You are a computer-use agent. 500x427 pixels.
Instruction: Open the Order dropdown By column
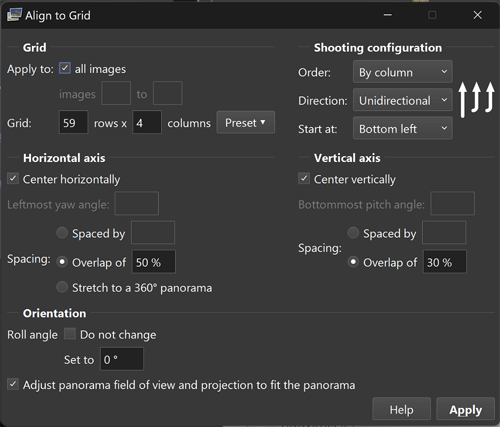click(x=403, y=72)
